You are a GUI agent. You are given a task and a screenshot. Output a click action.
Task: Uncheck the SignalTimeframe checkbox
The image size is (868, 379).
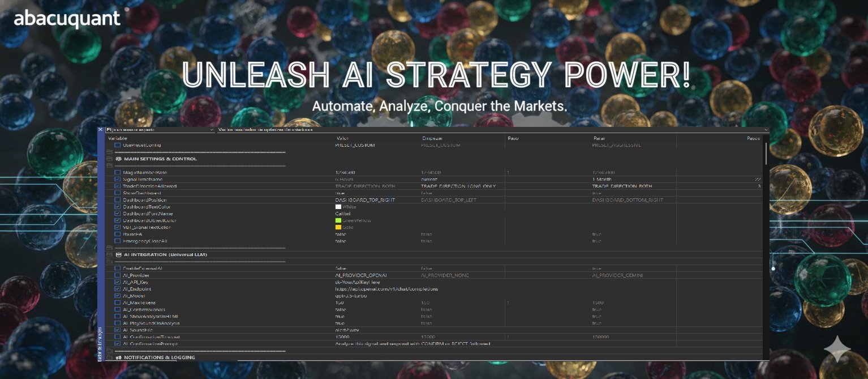pos(118,179)
